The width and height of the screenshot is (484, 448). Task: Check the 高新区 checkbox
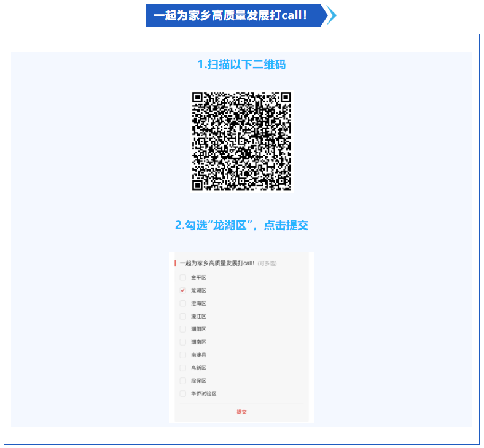183,368
